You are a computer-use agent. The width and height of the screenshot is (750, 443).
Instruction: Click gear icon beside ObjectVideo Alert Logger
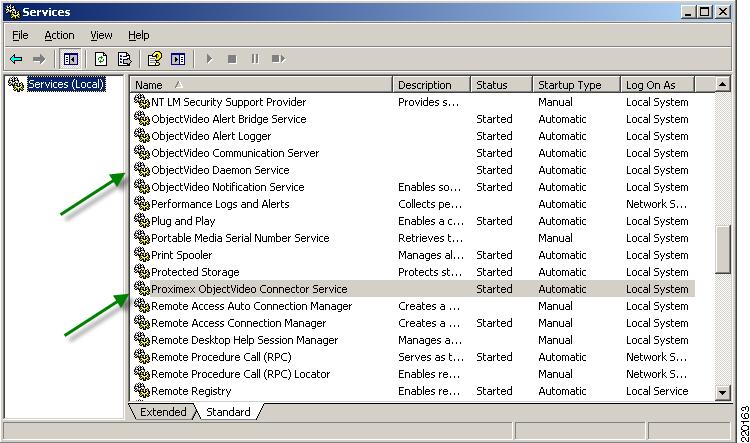click(142, 135)
